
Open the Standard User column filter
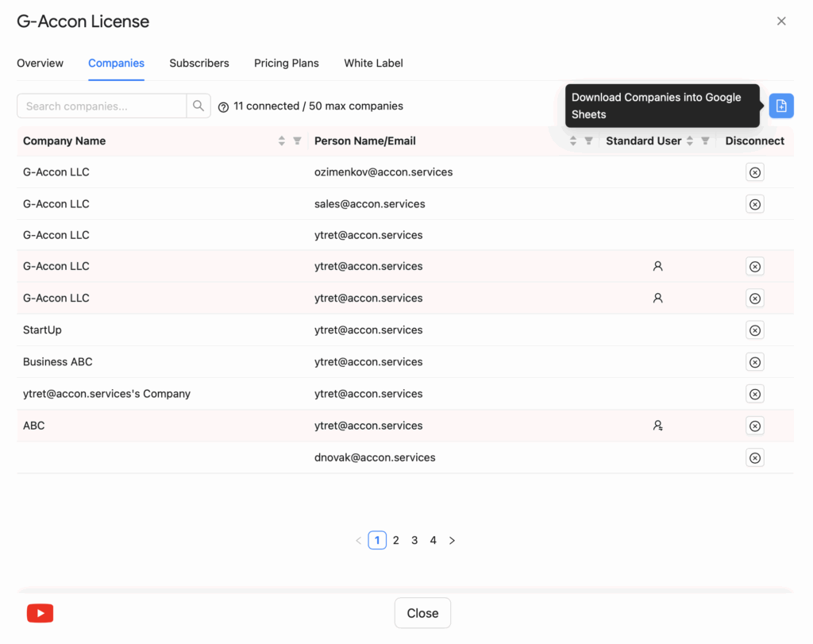click(705, 141)
